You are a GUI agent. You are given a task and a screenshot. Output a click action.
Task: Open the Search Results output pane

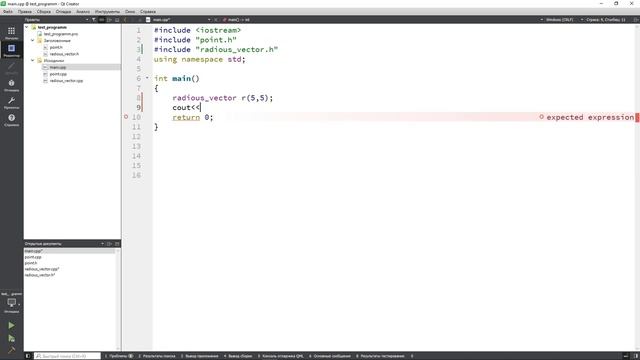(x=157, y=356)
